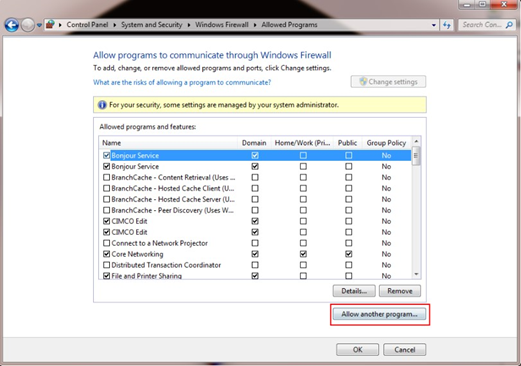Click the Home/Work (Private) column header
This screenshot has height=366, width=521.
(x=302, y=143)
